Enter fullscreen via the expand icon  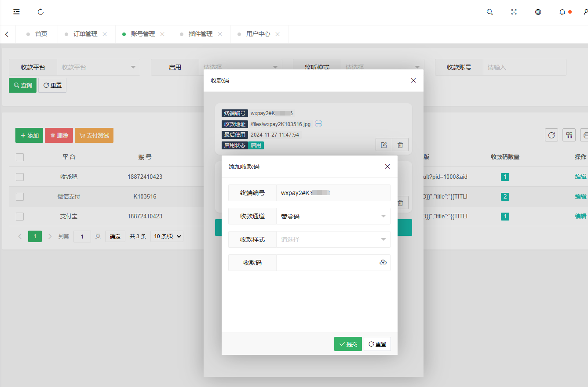pos(514,12)
